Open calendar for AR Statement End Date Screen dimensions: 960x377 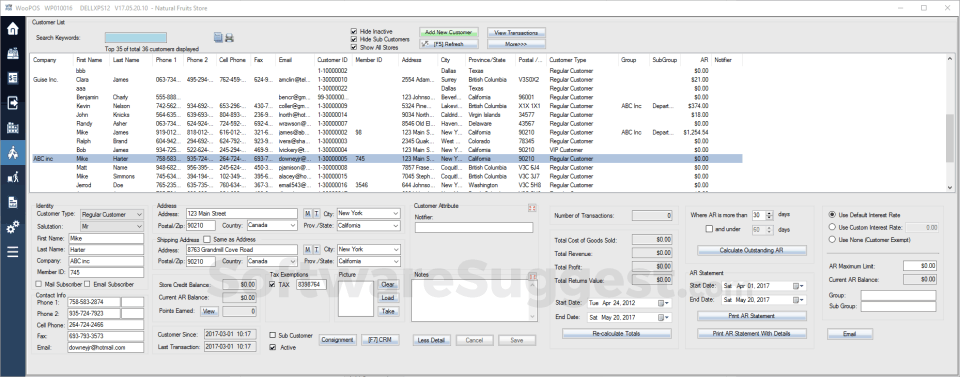pos(799,300)
